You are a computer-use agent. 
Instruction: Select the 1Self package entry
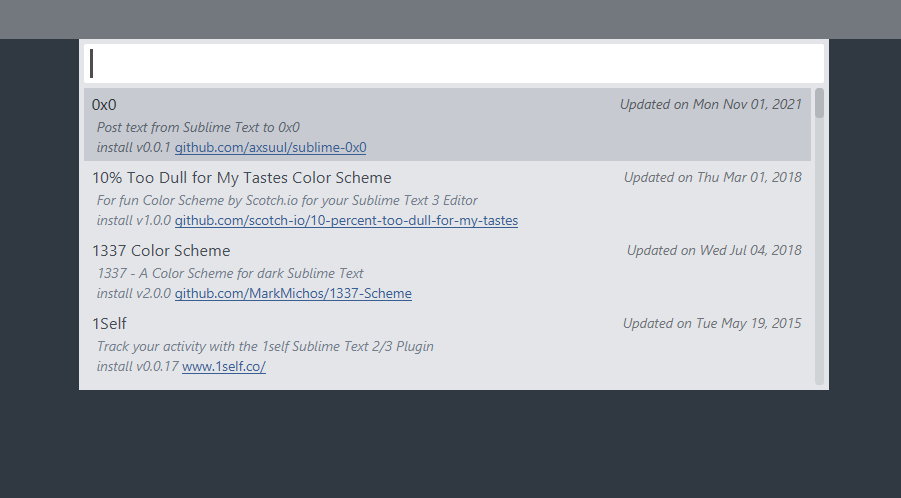[109, 323]
